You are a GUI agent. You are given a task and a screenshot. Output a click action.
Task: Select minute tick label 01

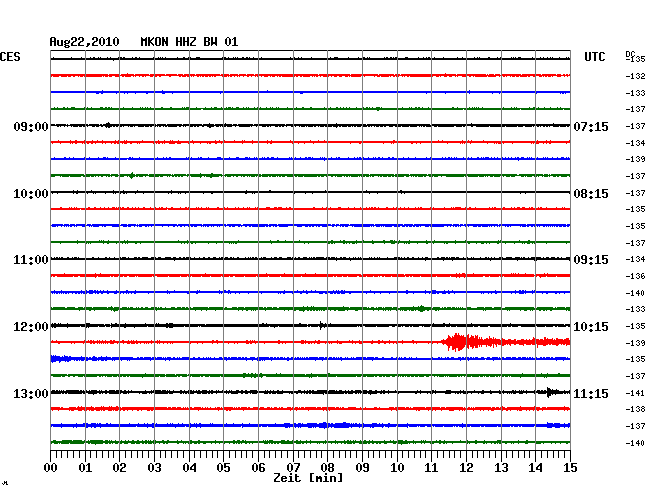[x=85, y=468]
